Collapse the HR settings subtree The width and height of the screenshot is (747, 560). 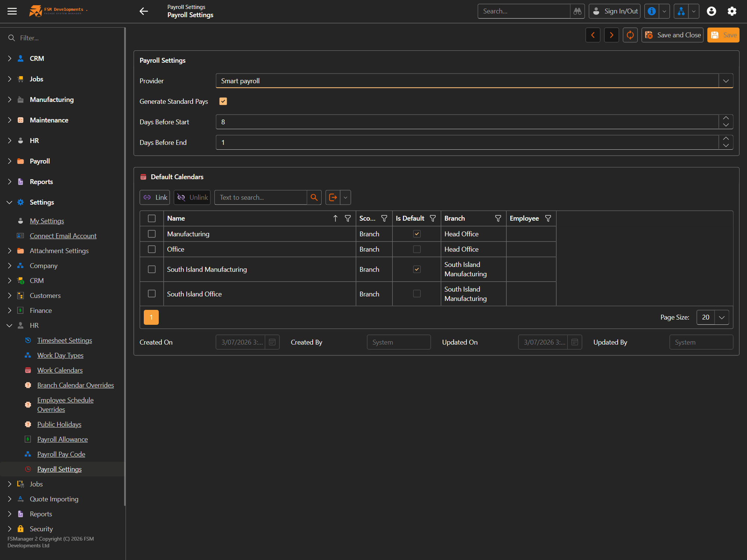(x=9, y=326)
